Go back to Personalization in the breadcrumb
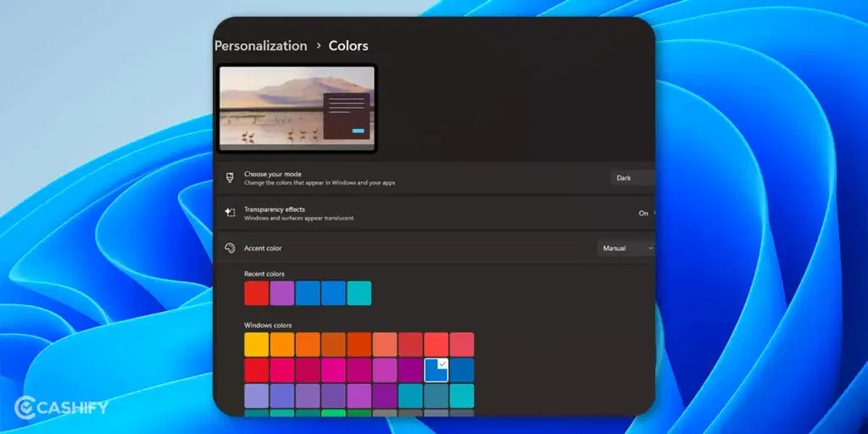The height and width of the screenshot is (434, 868). 260,46
